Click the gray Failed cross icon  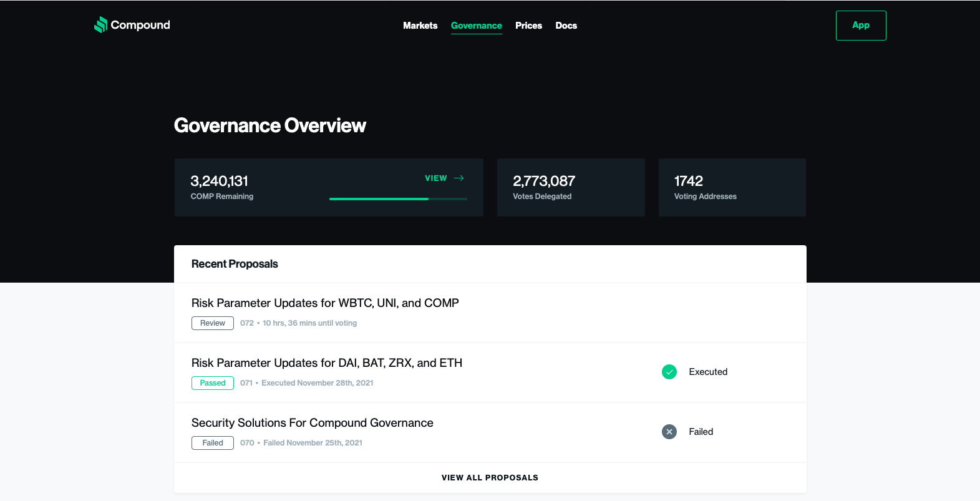click(x=669, y=432)
